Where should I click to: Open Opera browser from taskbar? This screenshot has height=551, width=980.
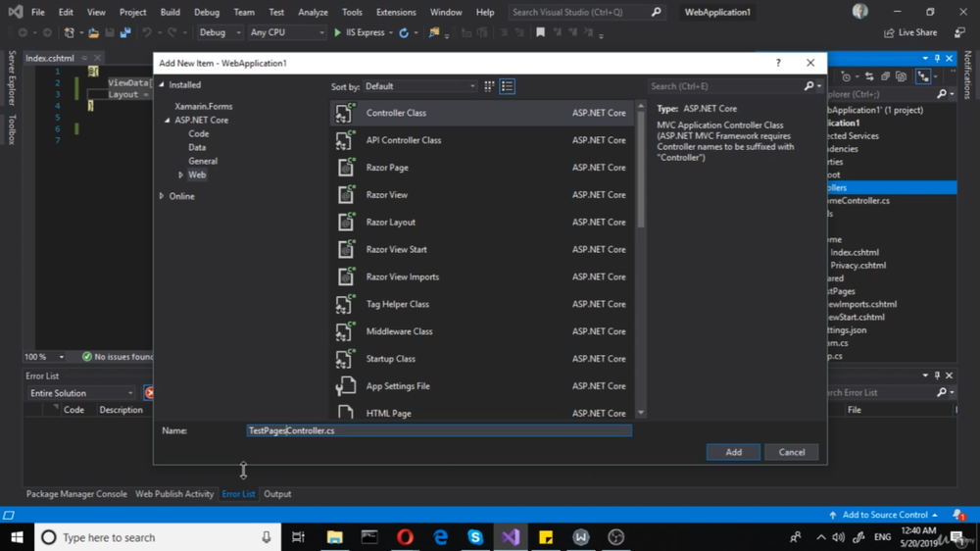click(405, 537)
